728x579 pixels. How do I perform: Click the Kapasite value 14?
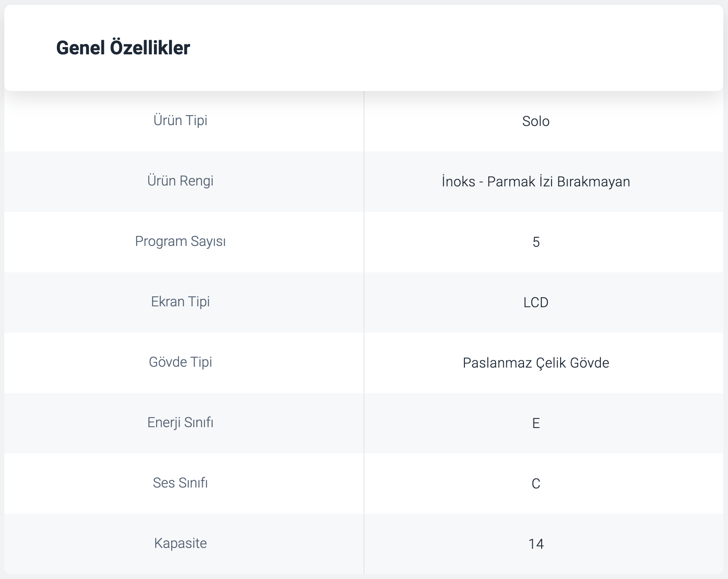(536, 544)
